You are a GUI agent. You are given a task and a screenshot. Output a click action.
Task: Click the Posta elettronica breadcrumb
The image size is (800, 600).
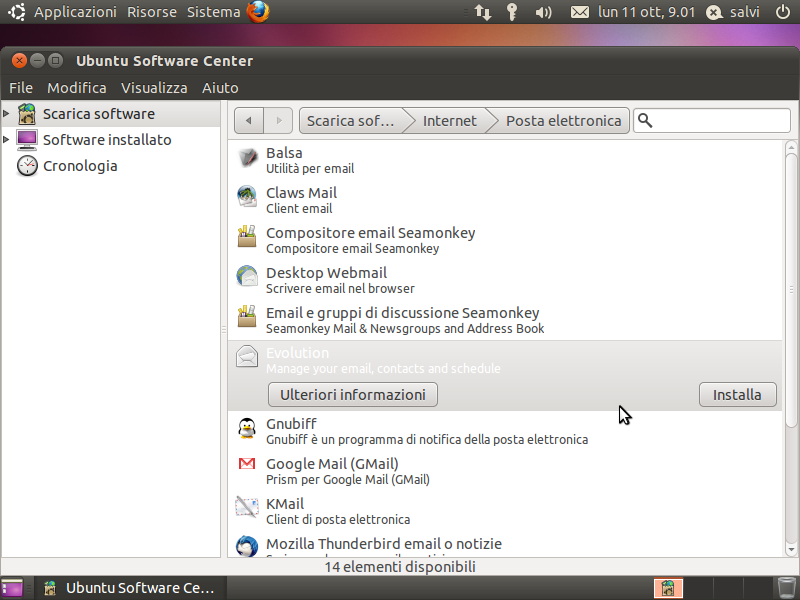tap(563, 121)
